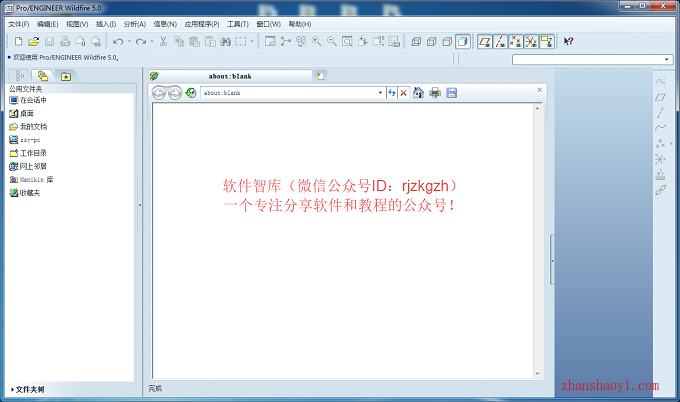Open saved view list icon
The width and height of the screenshot is (680, 402).
pos(378,41)
